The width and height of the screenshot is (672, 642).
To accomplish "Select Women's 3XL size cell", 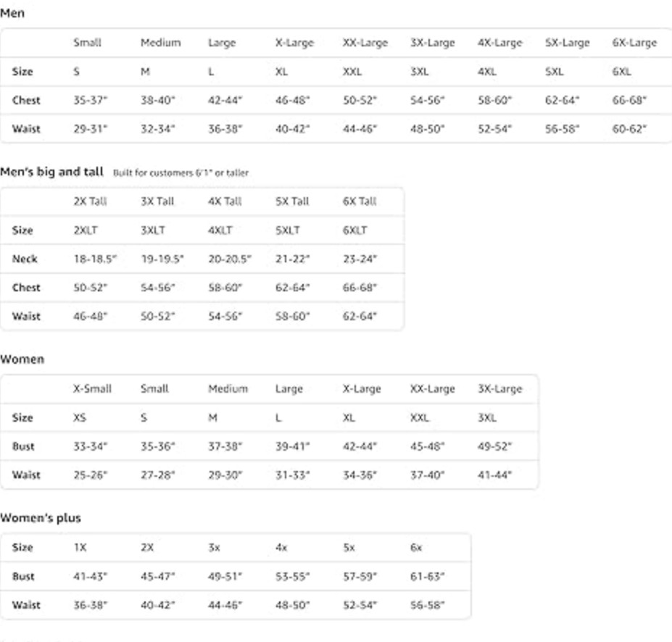I will point(487,418).
